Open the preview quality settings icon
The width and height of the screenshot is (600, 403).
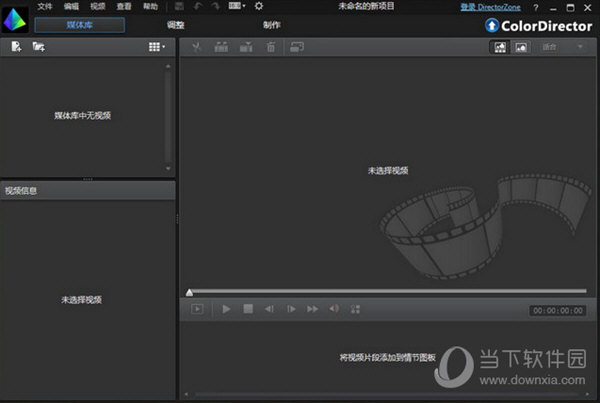tap(355, 309)
